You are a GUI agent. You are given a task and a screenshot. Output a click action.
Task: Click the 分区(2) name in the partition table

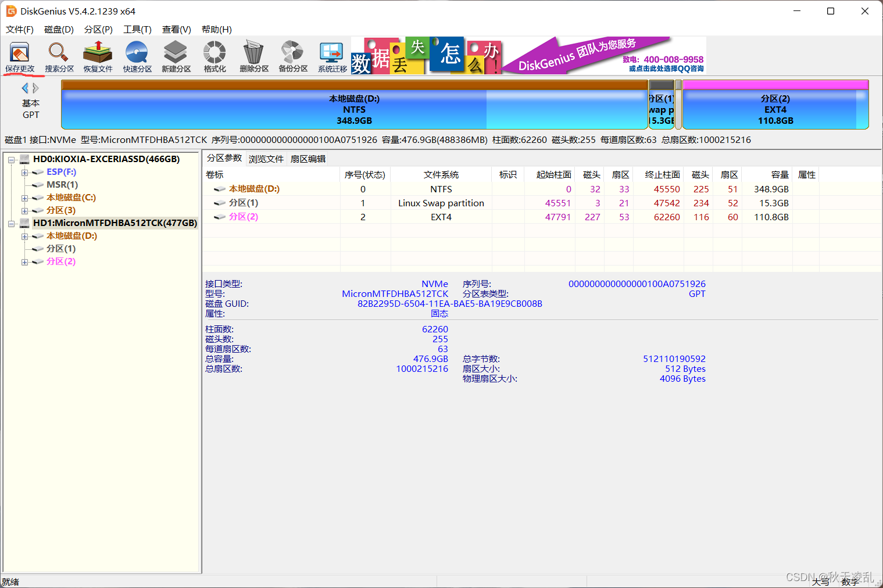[x=244, y=217]
